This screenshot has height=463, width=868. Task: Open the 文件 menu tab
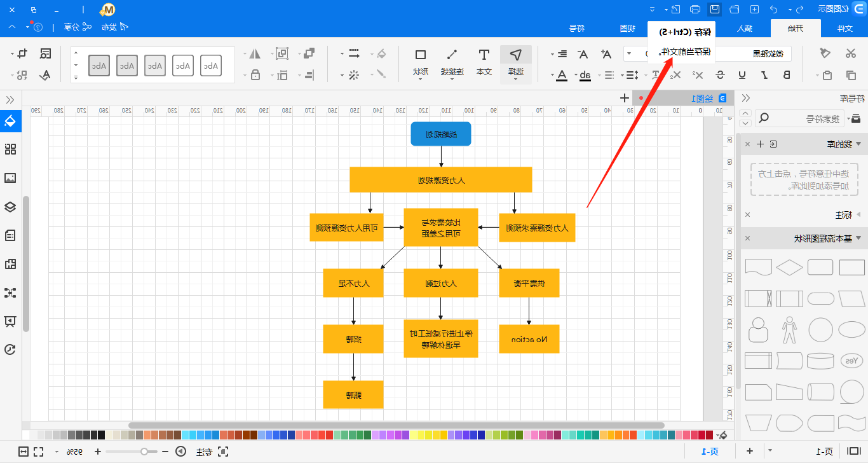(844, 28)
